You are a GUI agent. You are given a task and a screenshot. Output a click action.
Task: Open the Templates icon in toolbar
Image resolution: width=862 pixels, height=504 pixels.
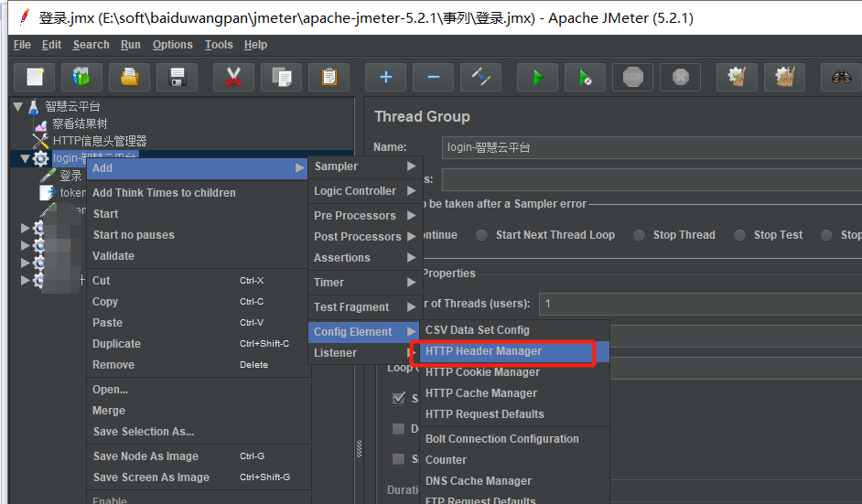pos(82,77)
